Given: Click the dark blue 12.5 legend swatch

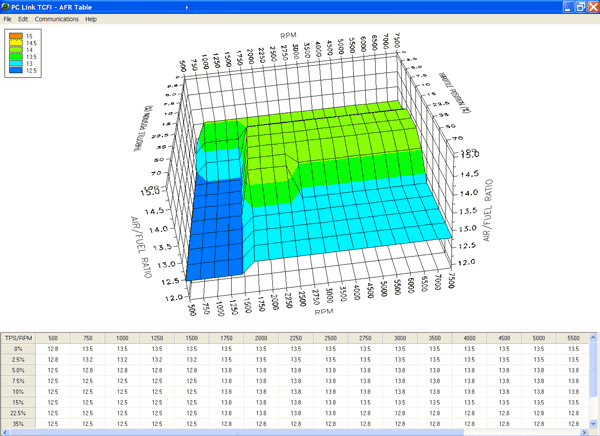Looking at the screenshot, I should 16,70.
